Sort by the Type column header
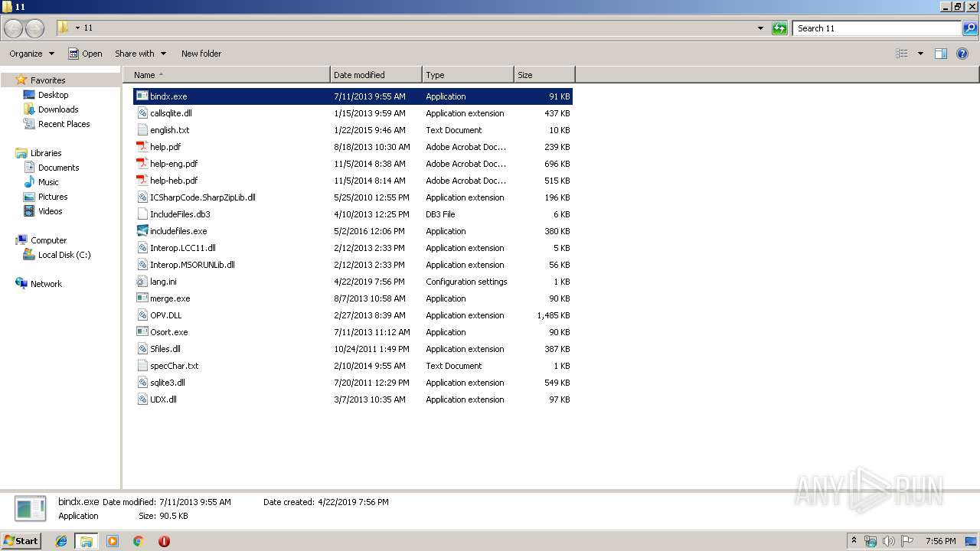Screen dimensions: 980x551 point(468,75)
